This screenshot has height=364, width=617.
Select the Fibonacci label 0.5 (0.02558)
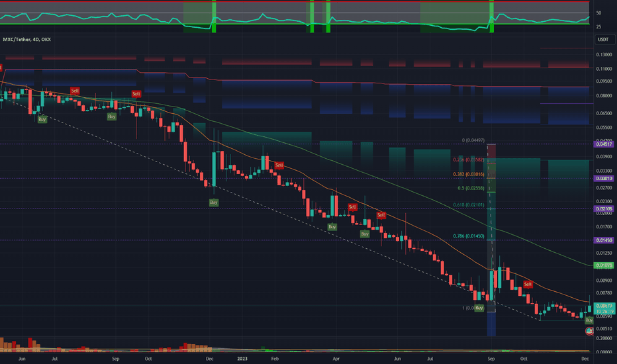[x=471, y=189]
